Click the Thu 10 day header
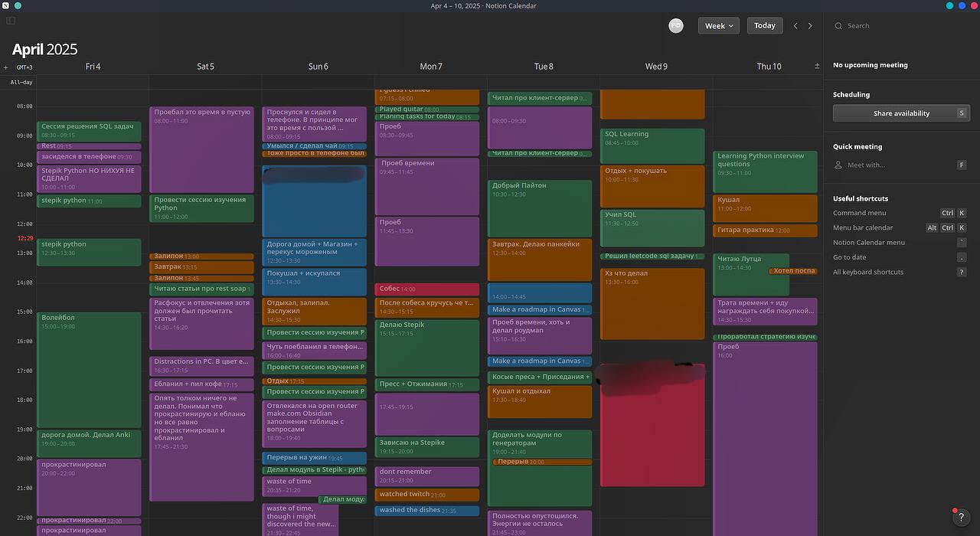Viewport: 980px width, 536px height. pyautogui.click(x=768, y=67)
